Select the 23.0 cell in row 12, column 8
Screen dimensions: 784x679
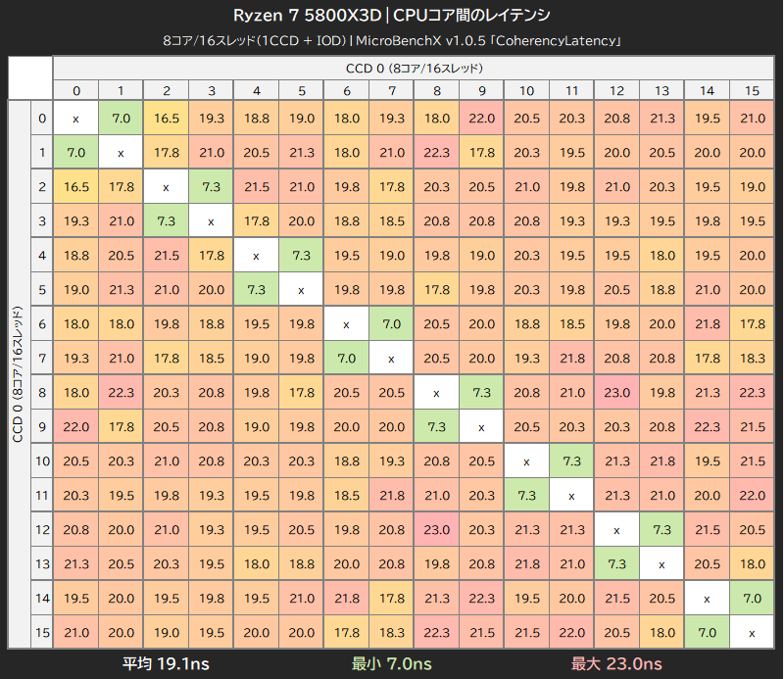[436, 529]
